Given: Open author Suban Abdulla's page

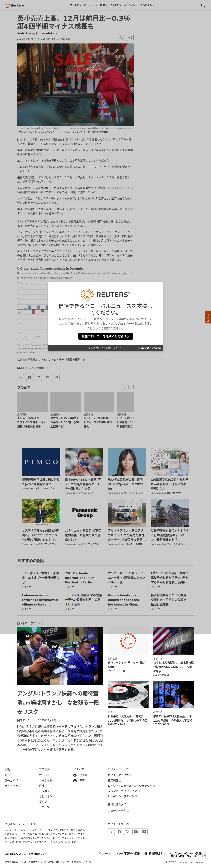Looking at the screenshot, I should point(46,33).
